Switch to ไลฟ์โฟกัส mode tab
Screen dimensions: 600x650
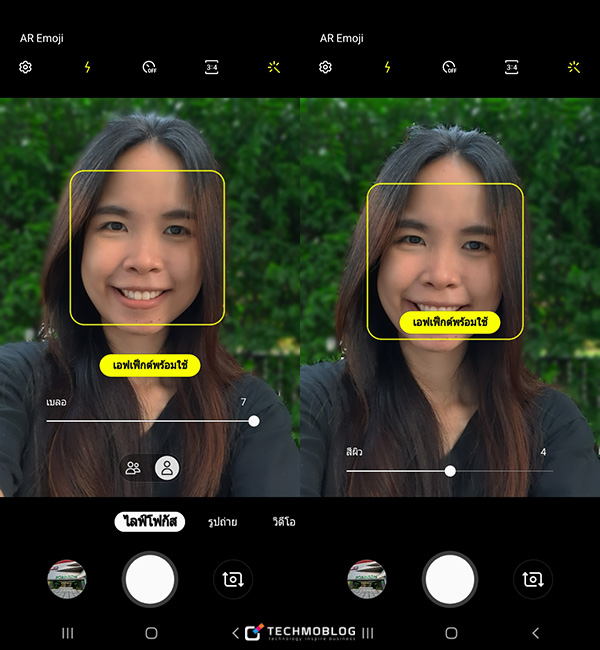click(x=149, y=522)
